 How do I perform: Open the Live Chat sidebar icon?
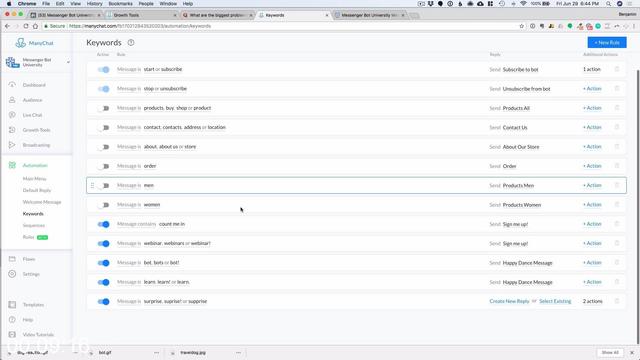[x=12, y=115]
